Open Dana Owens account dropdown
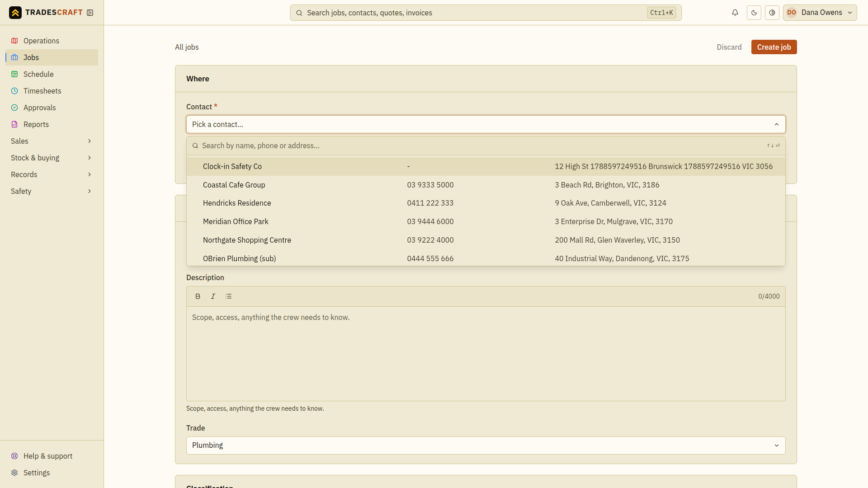868x488 pixels. pyautogui.click(x=820, y=13)
